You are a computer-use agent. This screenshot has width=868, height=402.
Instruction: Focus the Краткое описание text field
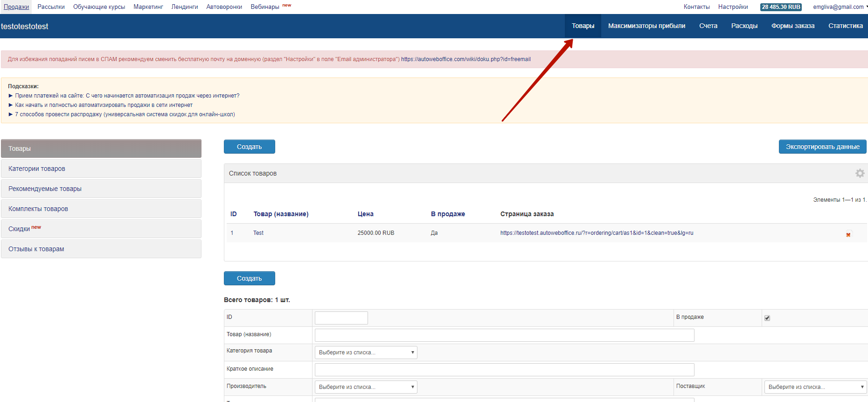point(504,370)
